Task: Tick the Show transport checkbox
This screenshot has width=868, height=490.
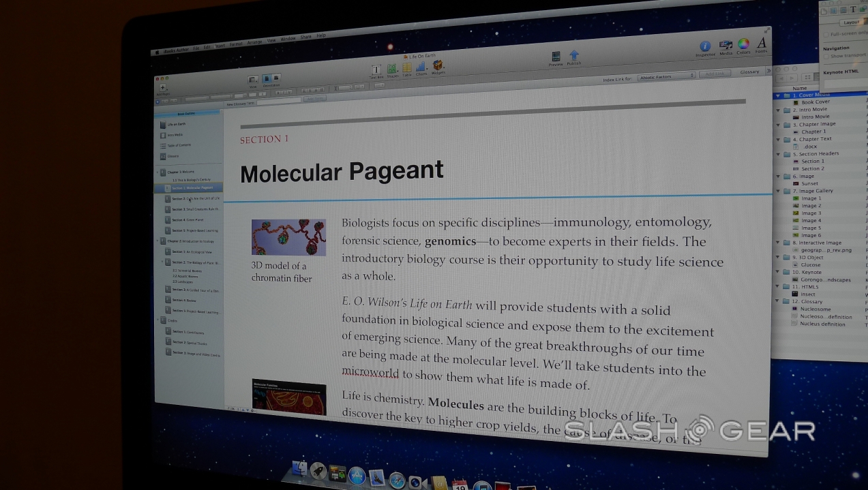Action: point(826,56)
